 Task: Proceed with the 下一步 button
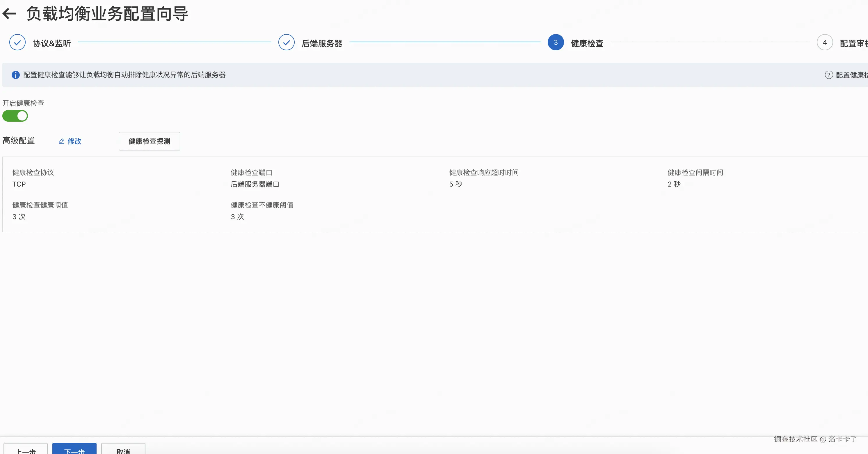pos(74,450)
